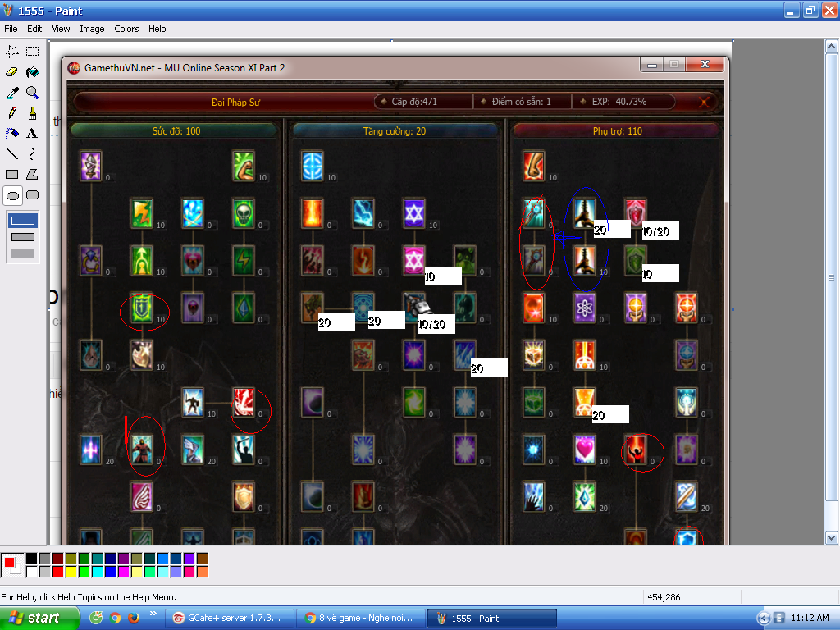Open the View menu

point(61,29)
